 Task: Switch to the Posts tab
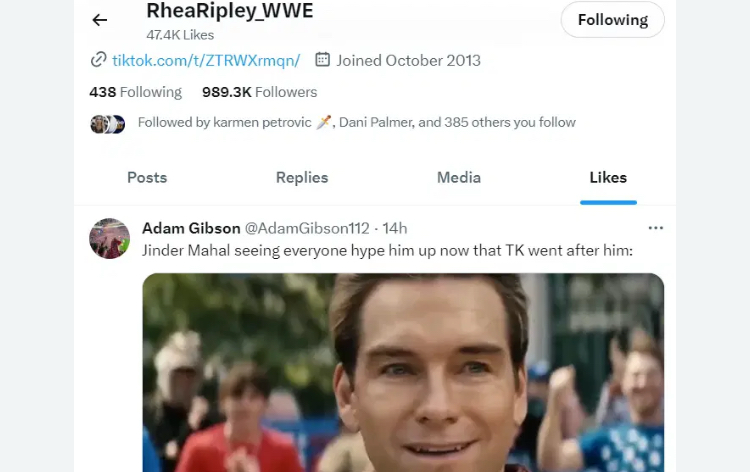tap(147, 178)
